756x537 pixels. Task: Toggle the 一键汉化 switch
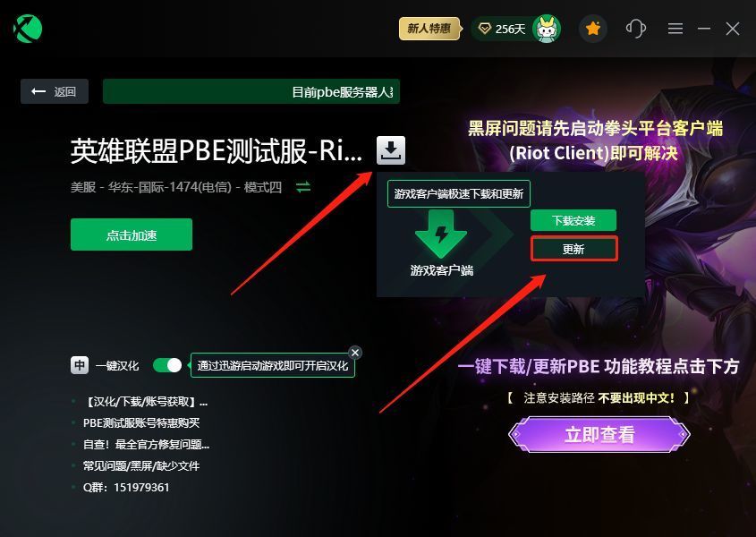166,365
